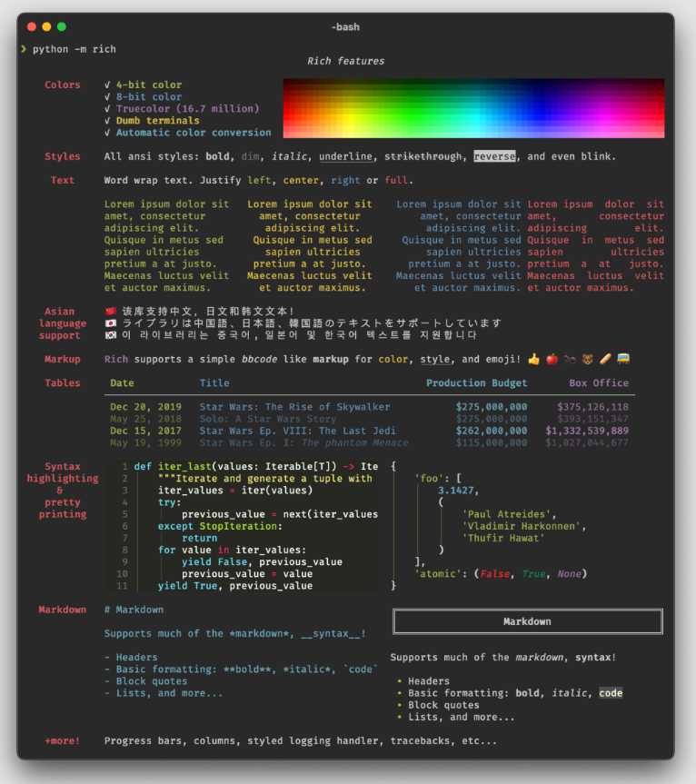The width and height of the screenshot is (696, 784).
Task: Click the yellow minimize window button
Action: point(46,26)
